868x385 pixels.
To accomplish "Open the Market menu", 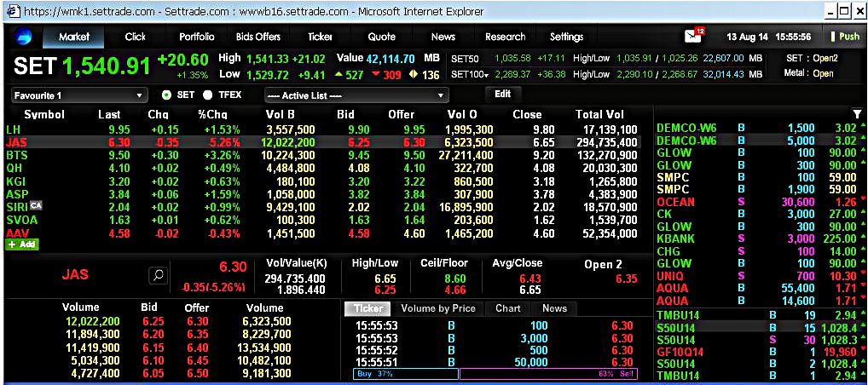I will (74, 37).
